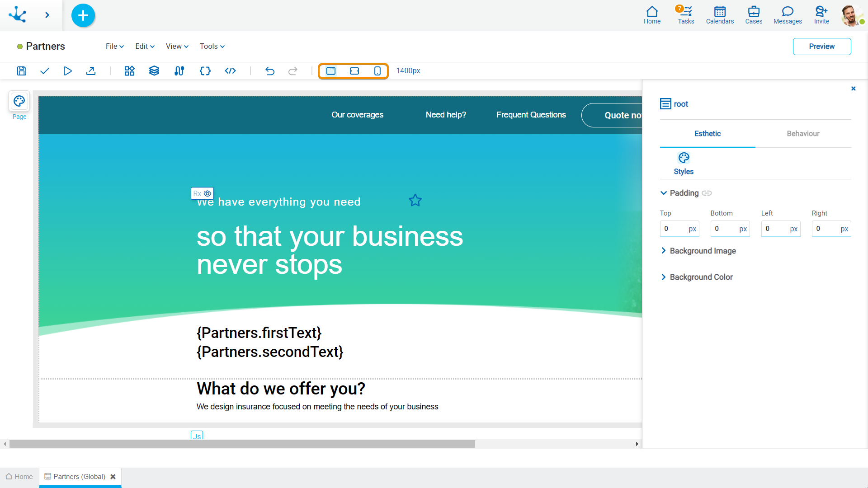The height and width of the screenshot is (488, 868).
Task: Click the Layers panel icon in toolbar
Action: 154,71
